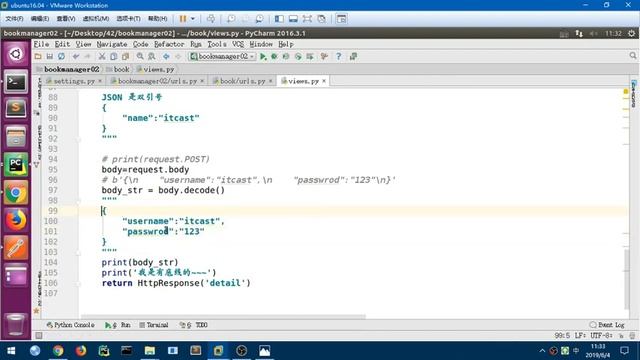Open TODO tool window button
Screen dimensions: 640x360
coord(193,325)
